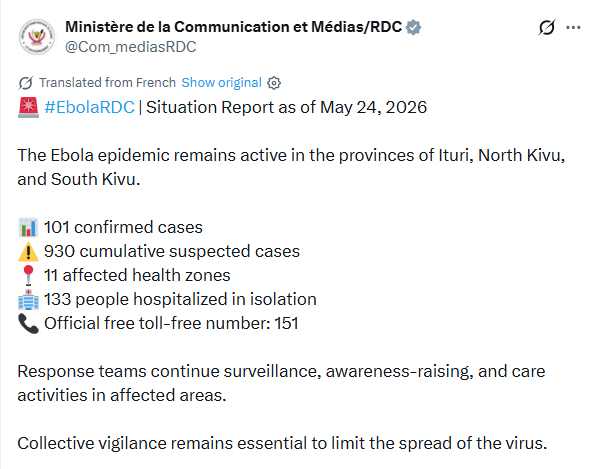Click the telephone emoji before toll-free number
The width and height of the screenshot is (597, 469).
coord(29,324)
